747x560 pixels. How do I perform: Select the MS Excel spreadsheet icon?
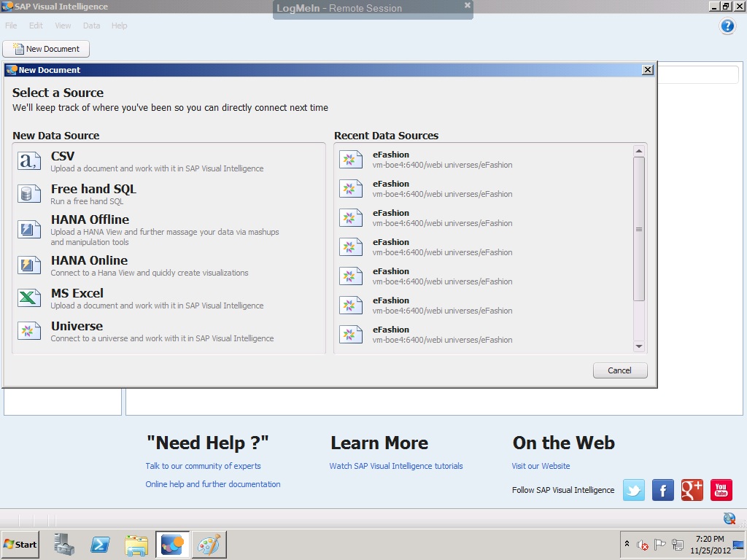pyautogui.click(x=29, y=297)
